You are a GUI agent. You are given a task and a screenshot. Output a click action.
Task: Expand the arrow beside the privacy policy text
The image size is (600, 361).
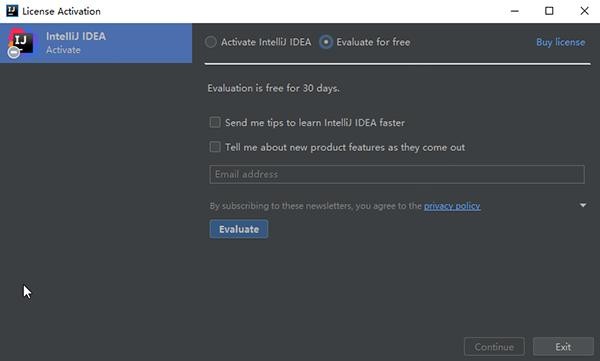coord(583,206)
